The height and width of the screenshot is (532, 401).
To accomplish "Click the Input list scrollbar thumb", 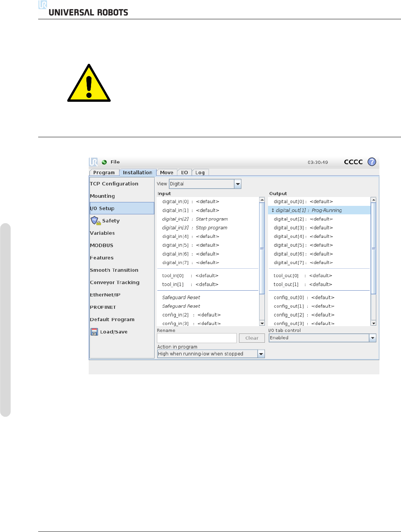I will click(x=262, y=249).
